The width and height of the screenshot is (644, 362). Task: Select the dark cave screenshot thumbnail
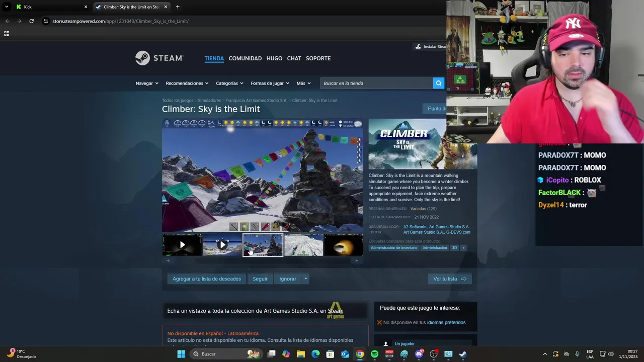tap(344, 245)
